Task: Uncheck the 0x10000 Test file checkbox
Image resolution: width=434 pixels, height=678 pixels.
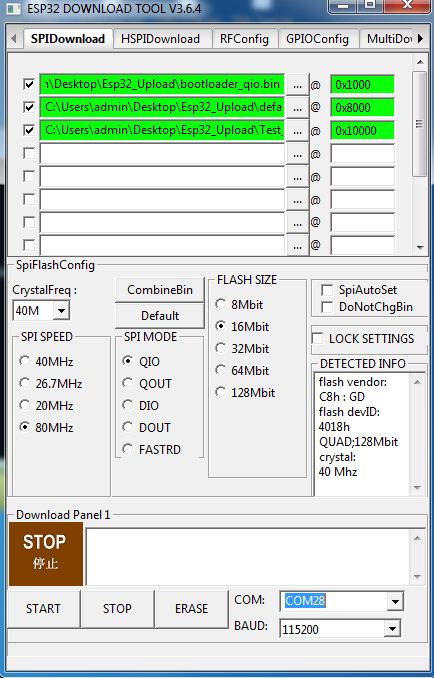Action: 29,130
